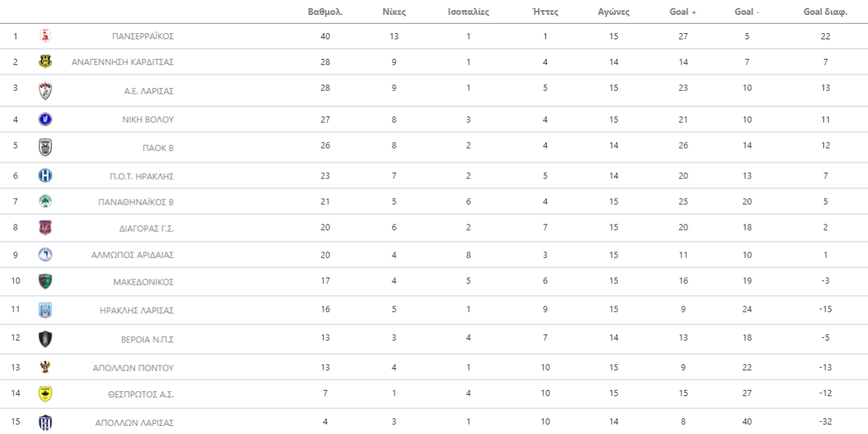This screenshot has width=868, height=434.
Task: Open the ΑΠΟΛΛΩΝ ΛΑΡΙΣΑΣ team name link
Action: click(134, 422)
